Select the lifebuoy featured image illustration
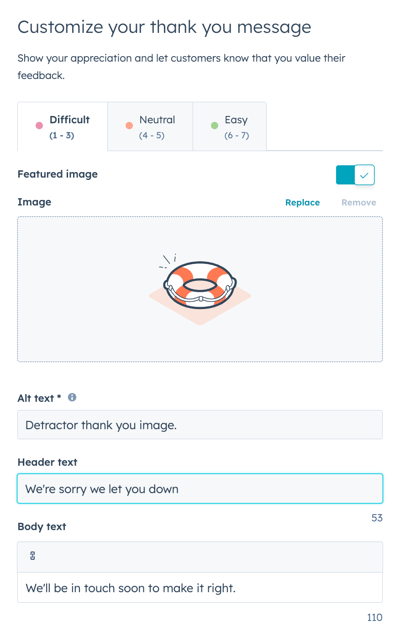Image resolution: width=400 pixels, height=631 pixels. 200,289
